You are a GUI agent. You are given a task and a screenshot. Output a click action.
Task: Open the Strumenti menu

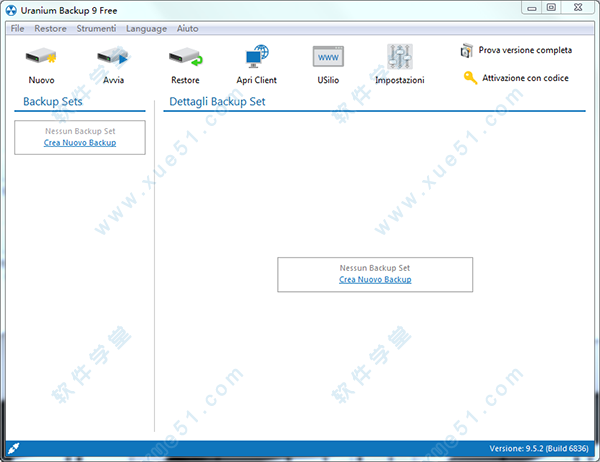[96, 29]
